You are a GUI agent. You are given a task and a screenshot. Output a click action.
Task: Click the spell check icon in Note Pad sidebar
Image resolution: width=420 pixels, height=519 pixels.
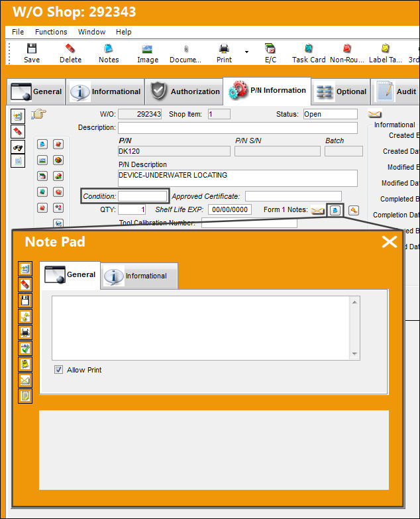tap(25, 348)
